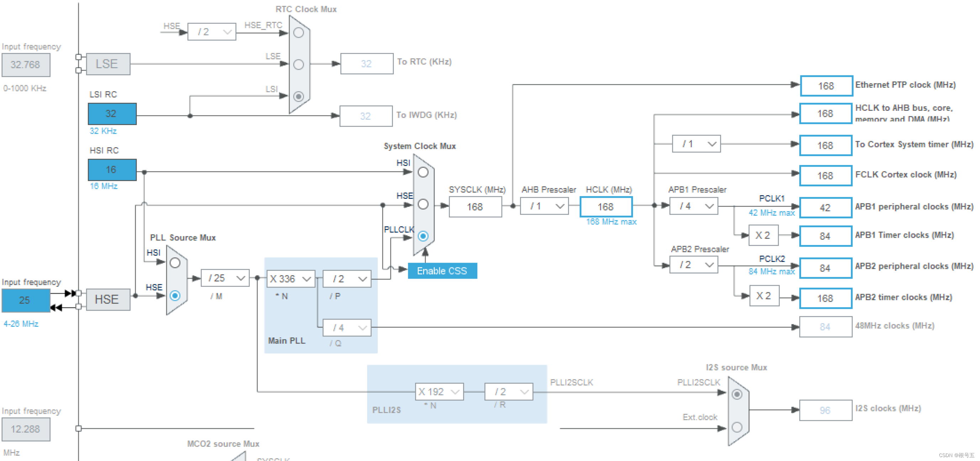Select HSI in the System Clock Mux
The width and height of the screenshot is (980, 461).
[423, 172]
